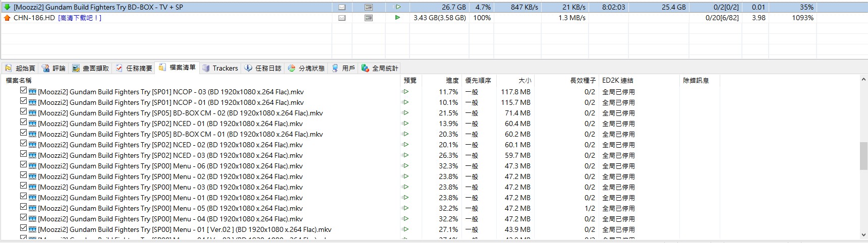Click the snapshot icon in CHN-186.HD task row
The height and width of the screenshot is (243, 868).
tap(369, 18)
